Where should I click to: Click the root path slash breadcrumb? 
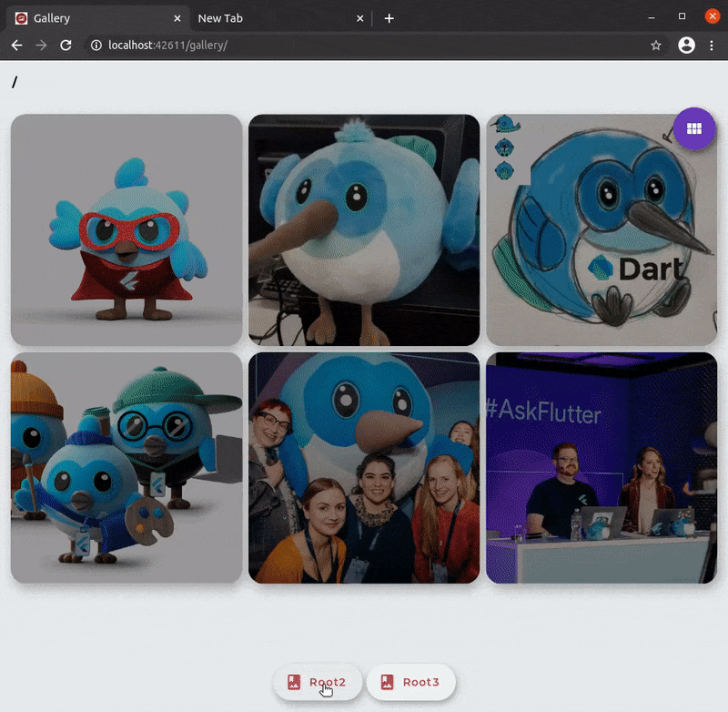point(15,82)
